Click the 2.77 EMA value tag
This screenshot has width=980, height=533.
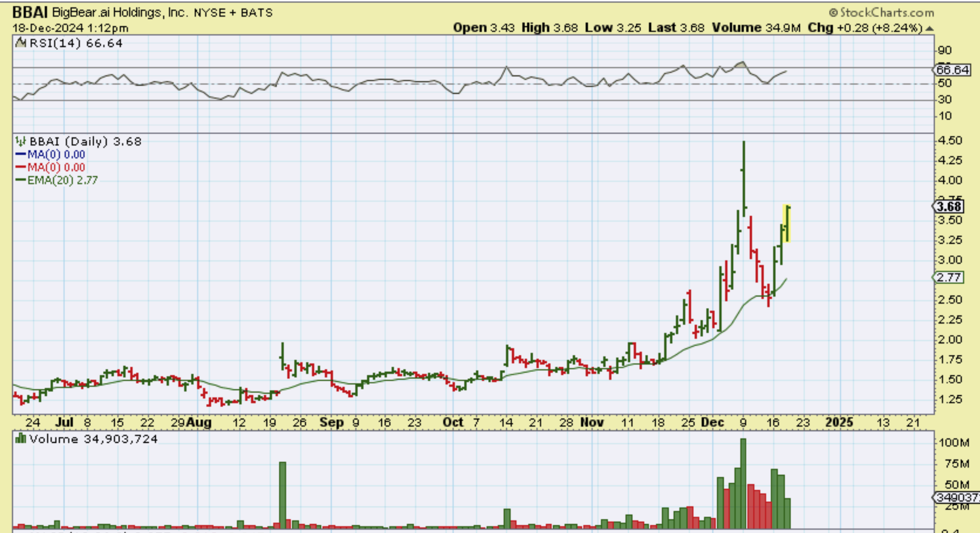[x=949, y=277]
